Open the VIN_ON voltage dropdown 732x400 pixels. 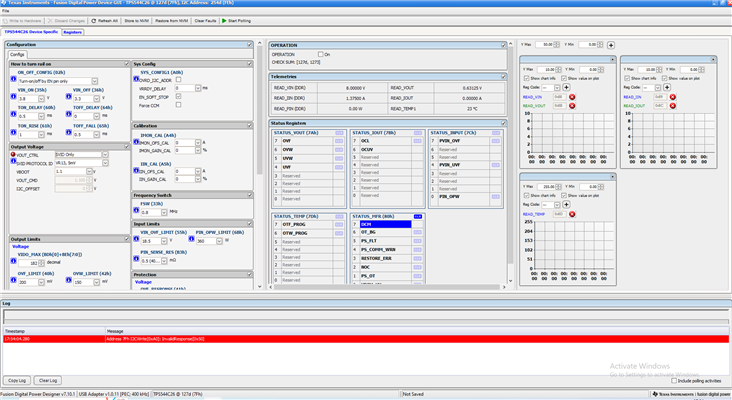click(41, 98)
